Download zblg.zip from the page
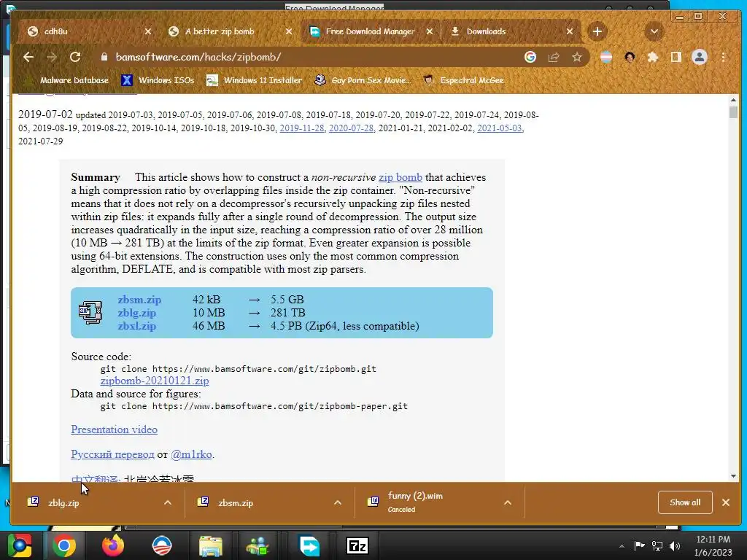The height and width of the screenshot is (560, 747). (136, 313)
